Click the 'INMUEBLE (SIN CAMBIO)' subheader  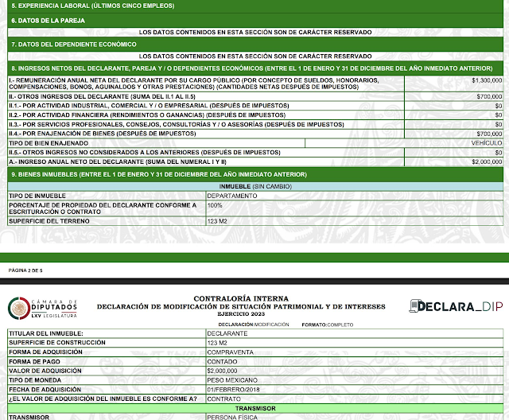[x=255, y=187]
